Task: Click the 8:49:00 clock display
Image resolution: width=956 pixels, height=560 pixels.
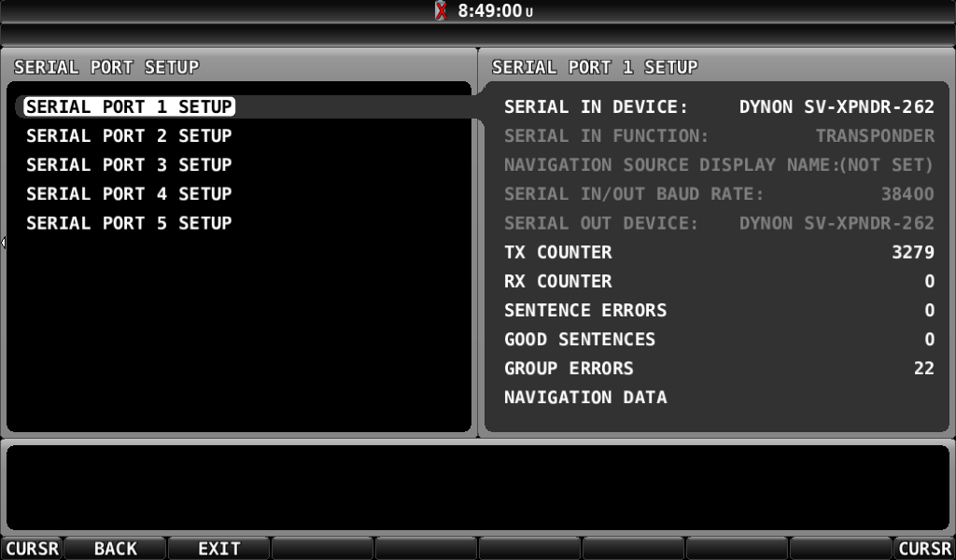Action: [495, 11]
